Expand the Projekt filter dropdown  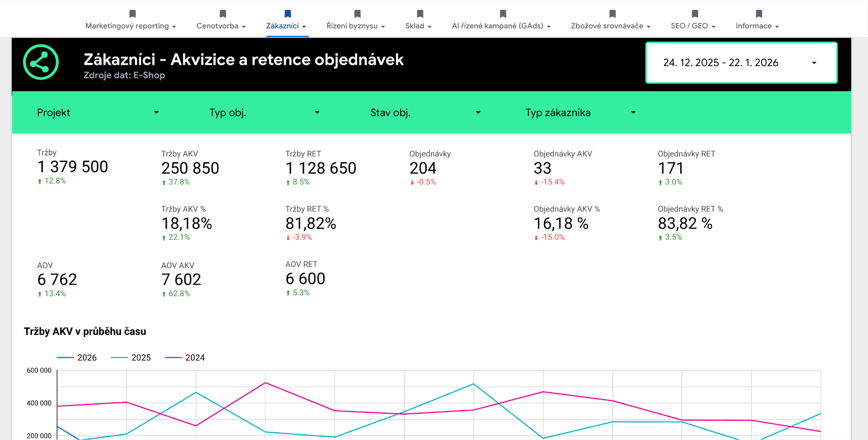(98, 113)
